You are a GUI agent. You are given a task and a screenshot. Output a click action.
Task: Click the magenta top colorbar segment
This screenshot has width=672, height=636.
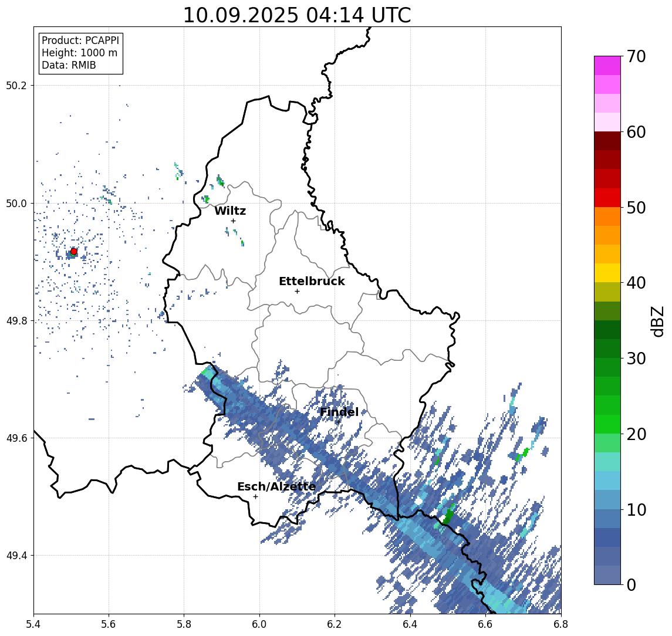[607, 66]
